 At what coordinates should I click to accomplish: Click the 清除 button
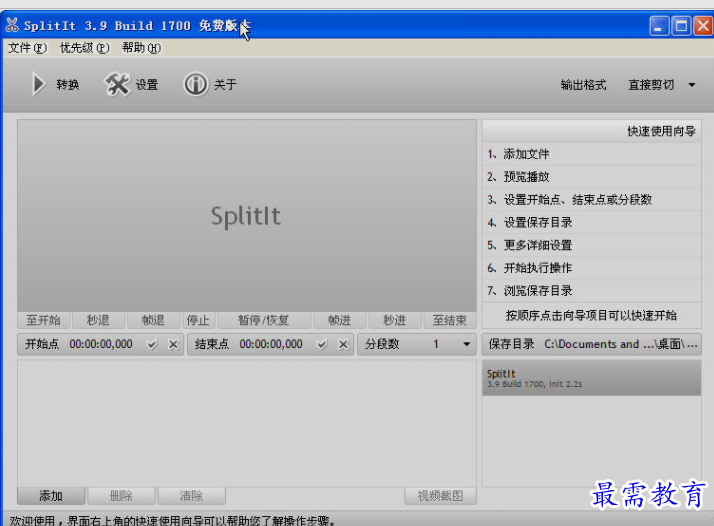click(191, 495)
